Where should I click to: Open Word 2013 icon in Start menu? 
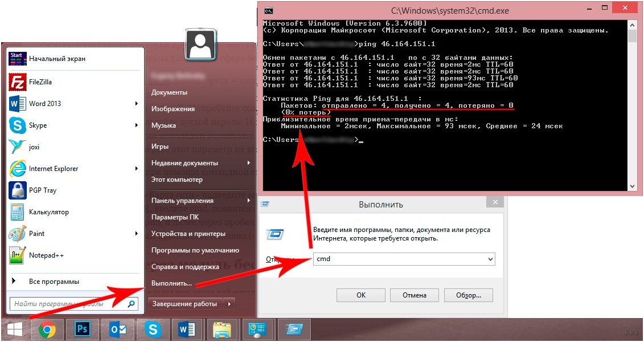(x=17, y=104)
